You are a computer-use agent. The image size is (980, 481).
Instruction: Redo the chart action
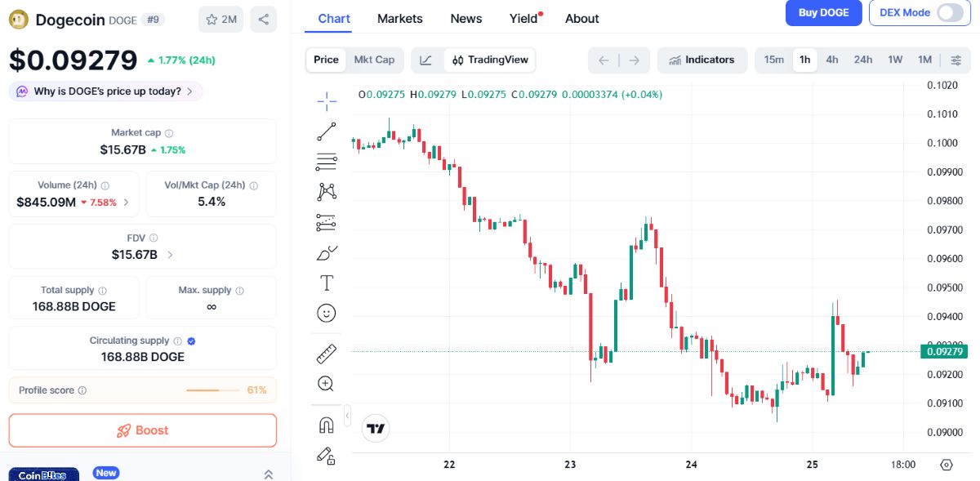pyautogui.click(x=634, y=60)
